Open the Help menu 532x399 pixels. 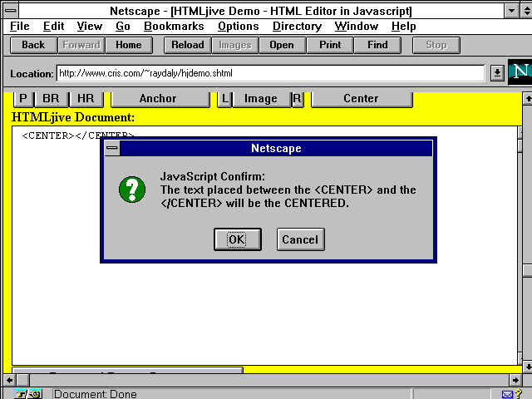404,26
